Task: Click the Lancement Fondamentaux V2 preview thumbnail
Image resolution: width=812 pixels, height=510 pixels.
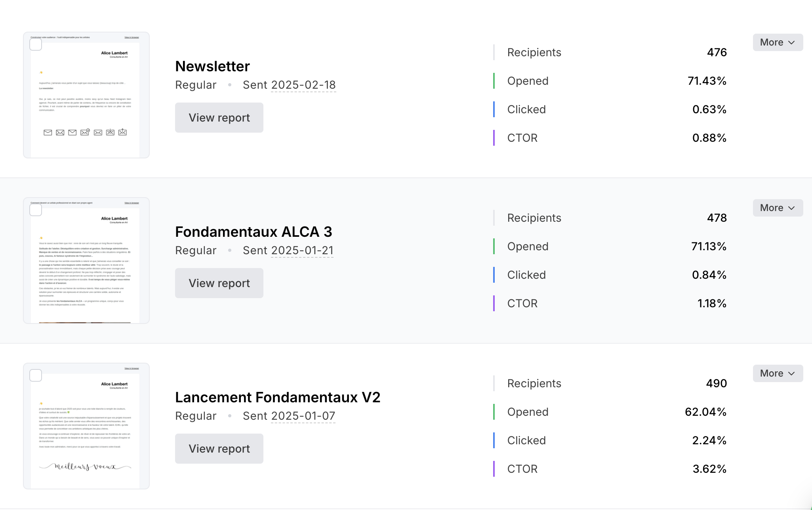Action: pos(86,426)
